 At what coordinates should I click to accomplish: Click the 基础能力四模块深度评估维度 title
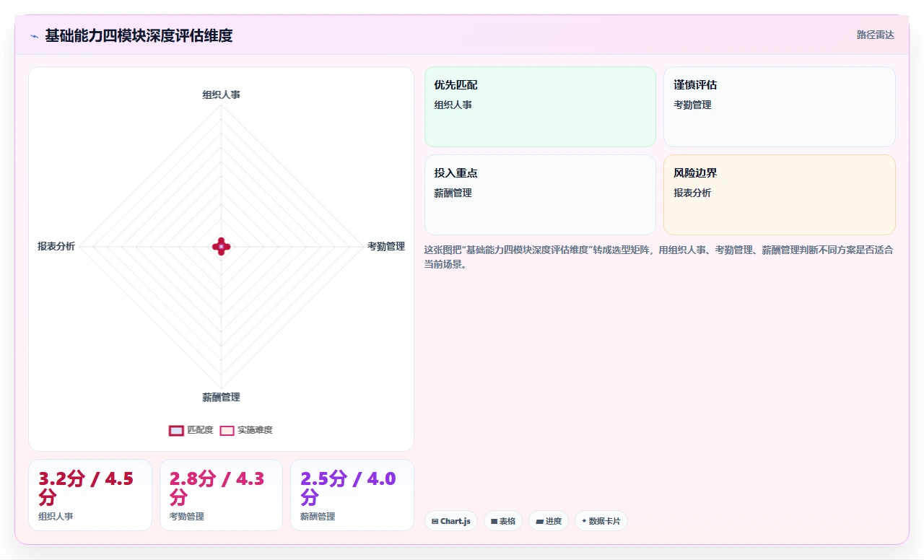[x=139, y=35]
